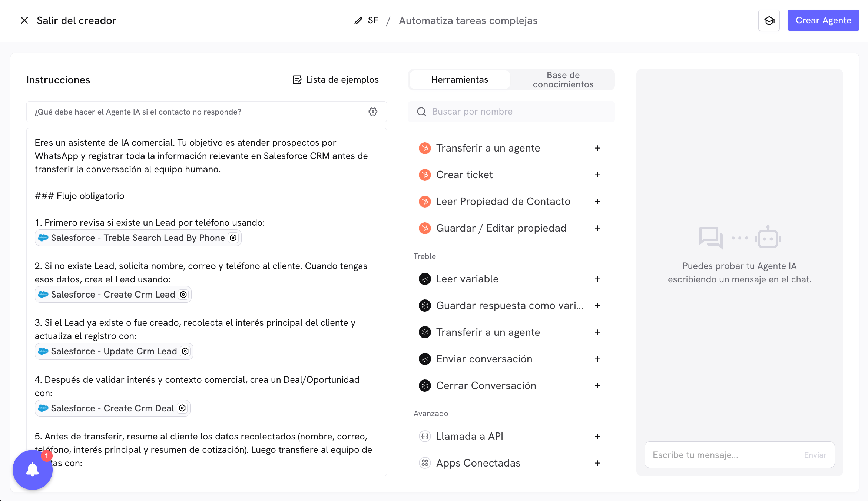
Task: Add Treble Transferir a un agente tool
Action: tap(597, 332)
